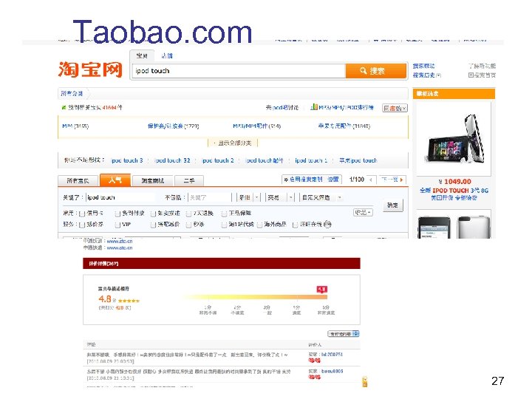Click the orange 搜索 button
This screenshot has height=399, width=532.
point(376,71)
